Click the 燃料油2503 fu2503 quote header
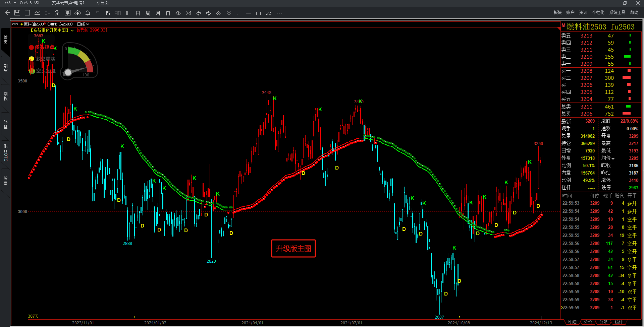This screenshot has height=327, width=644. (600, 27)
